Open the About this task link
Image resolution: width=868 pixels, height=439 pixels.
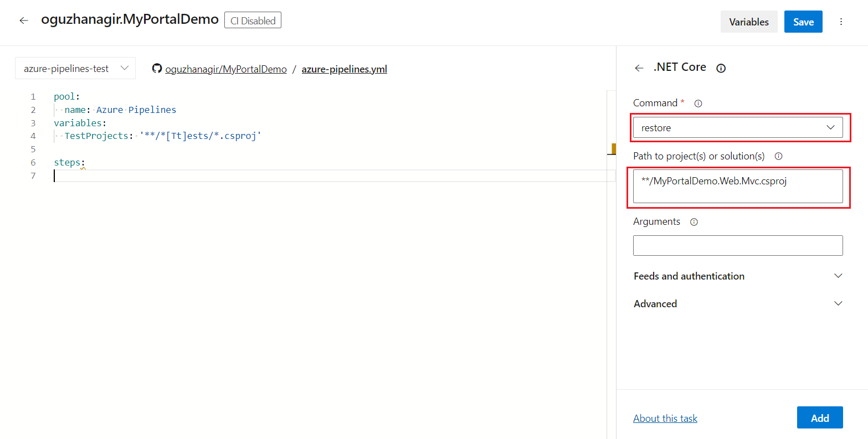[x=665, y=419]
